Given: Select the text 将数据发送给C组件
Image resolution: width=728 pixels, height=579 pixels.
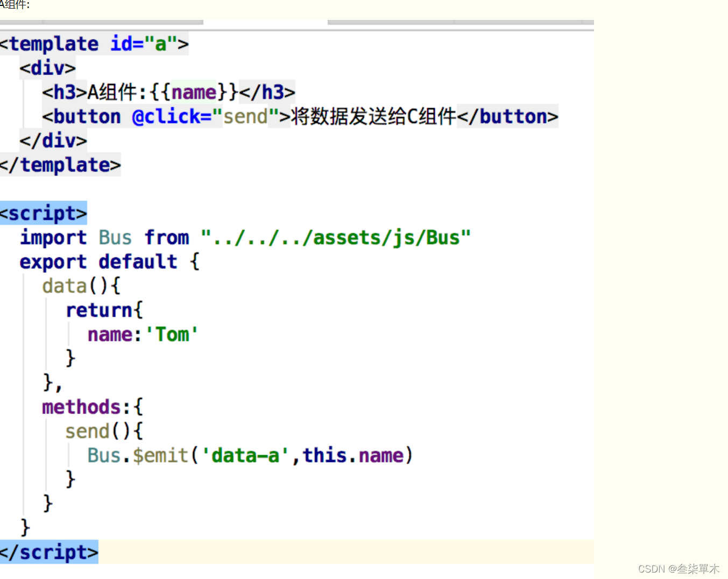Looking at the screenshot, I should click(x=373, y=116).
